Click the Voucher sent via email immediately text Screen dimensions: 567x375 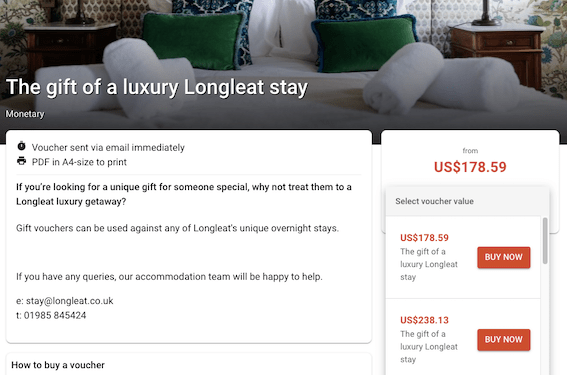[108, 148]
